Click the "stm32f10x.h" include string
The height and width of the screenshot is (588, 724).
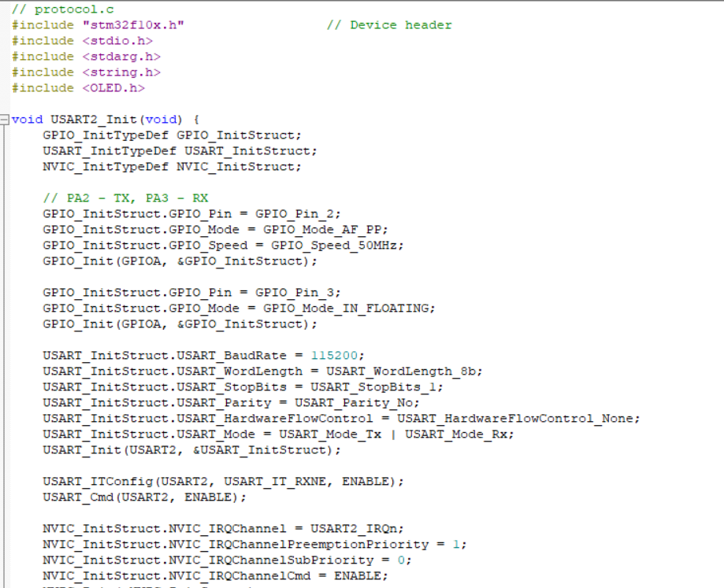[133, 25]
